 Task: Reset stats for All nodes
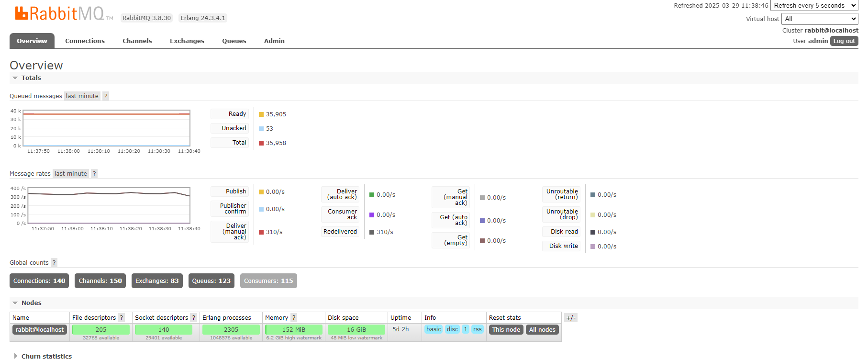pyautogui.click(x=542, y=329)
